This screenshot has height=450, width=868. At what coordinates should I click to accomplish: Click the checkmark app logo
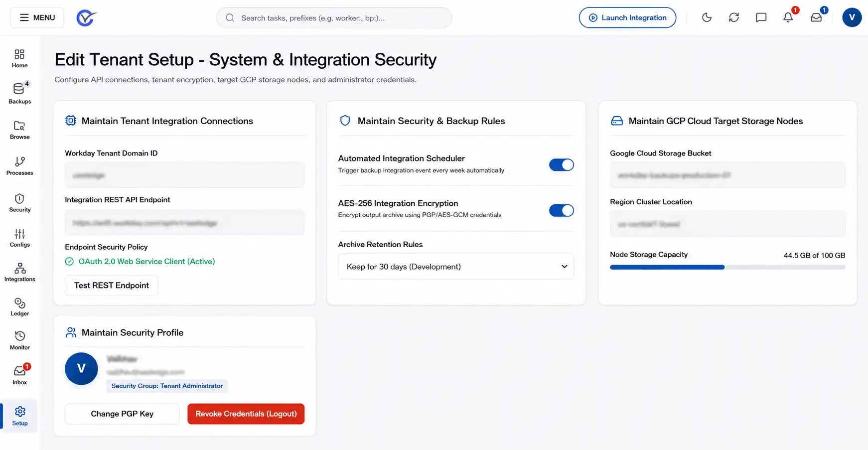(86, 18)
